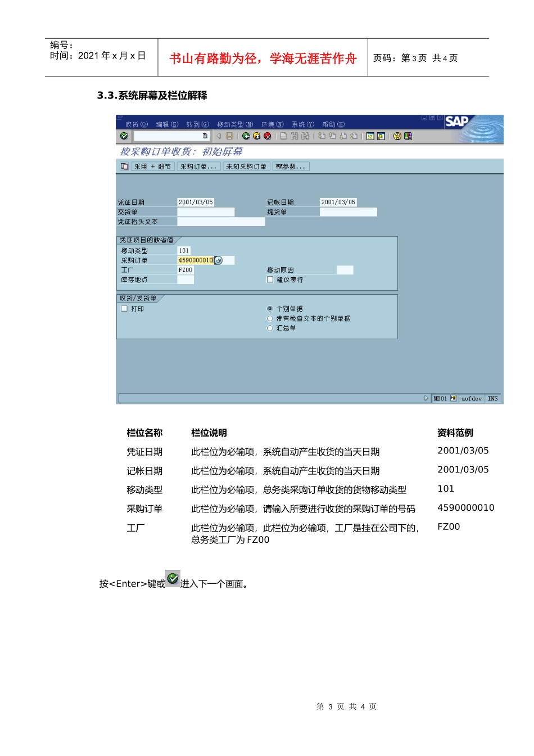
Task: Click the 移动原因 input field
Action: (x=345, y=270)
